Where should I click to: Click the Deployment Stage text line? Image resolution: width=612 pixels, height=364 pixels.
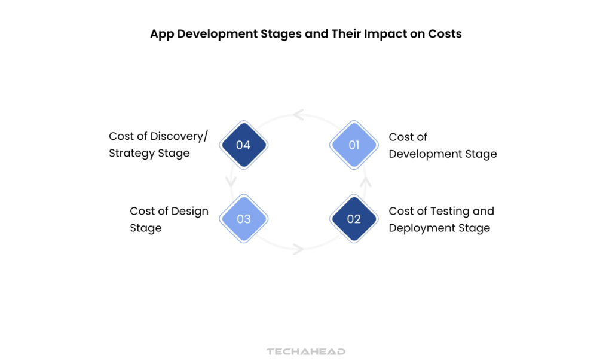(x=439, y=228)
